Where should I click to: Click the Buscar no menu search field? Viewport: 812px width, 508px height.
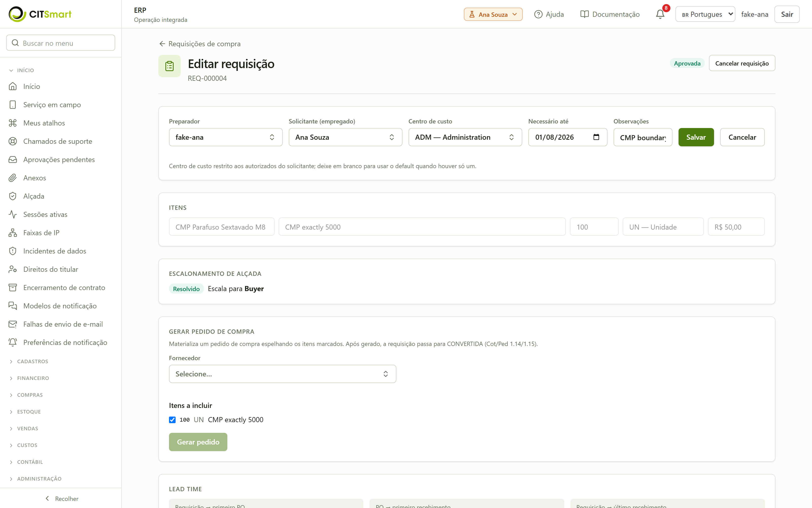click(x=61, y=43)
